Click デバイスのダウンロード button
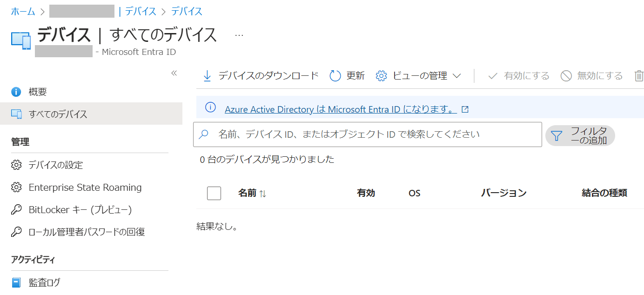Screen dimensions: 644x295 pyautogui.click(x=261, y=76)
